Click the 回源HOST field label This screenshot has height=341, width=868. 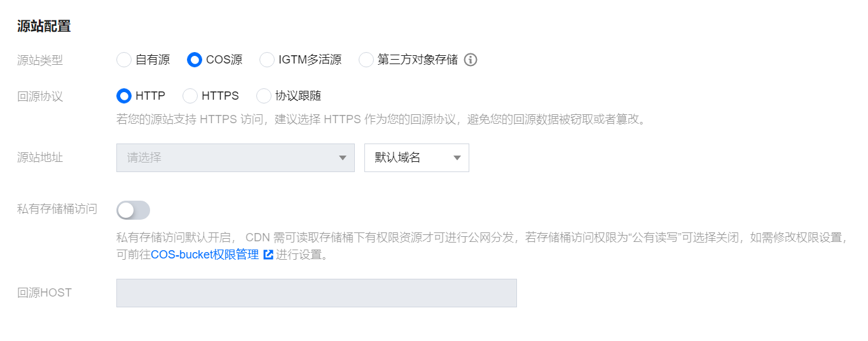coord(45,293)
